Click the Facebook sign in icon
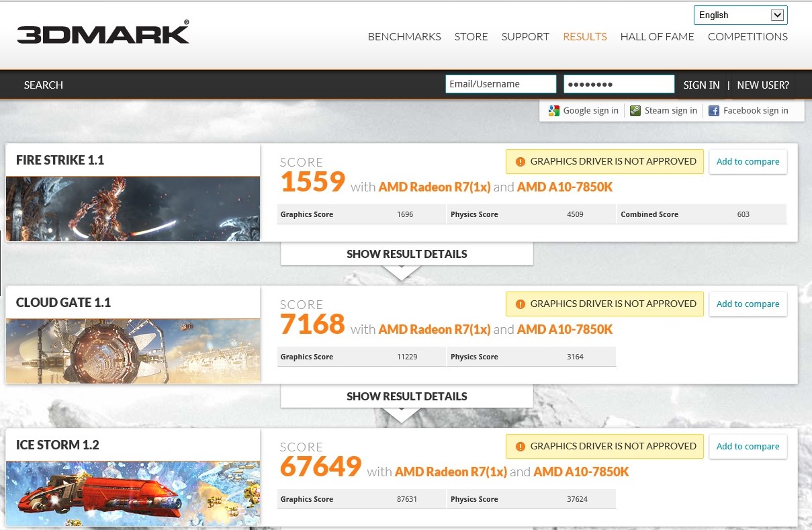 [714, 111]
